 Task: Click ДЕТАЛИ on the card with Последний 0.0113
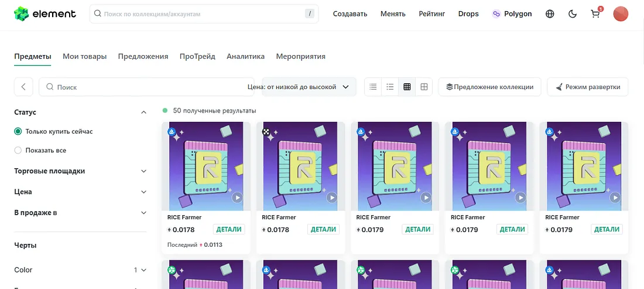[229, 229]
